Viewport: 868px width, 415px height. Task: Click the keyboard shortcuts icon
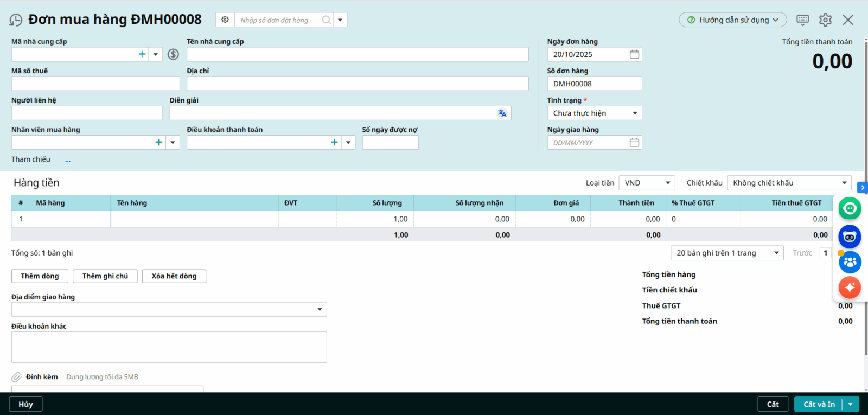(x=802, y=20)
